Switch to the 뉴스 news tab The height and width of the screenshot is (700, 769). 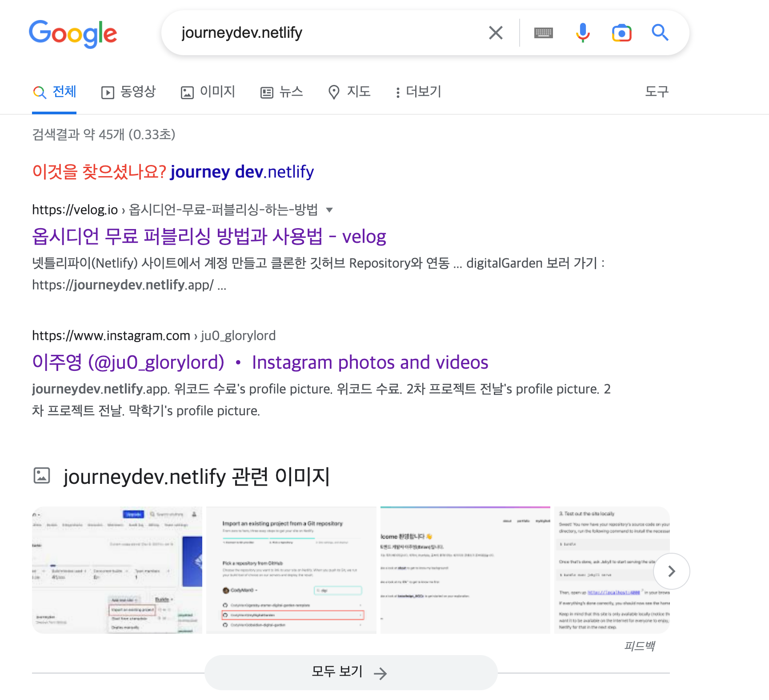pos(281,92)
